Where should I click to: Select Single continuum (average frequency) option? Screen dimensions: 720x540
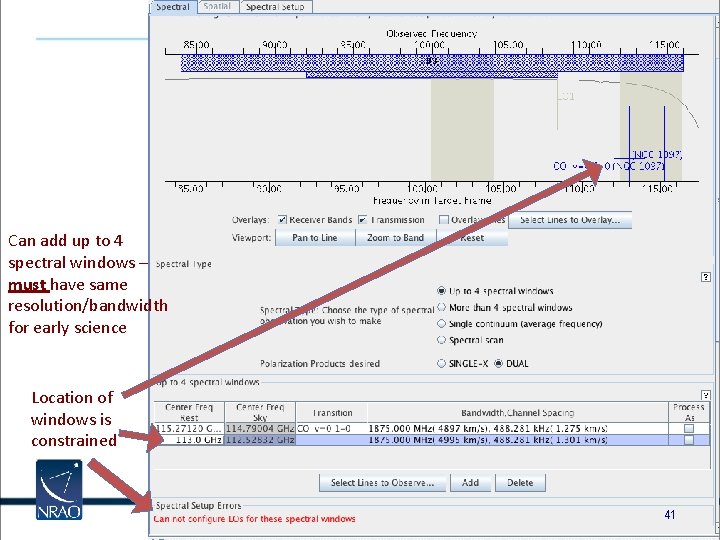coord(441,324)
